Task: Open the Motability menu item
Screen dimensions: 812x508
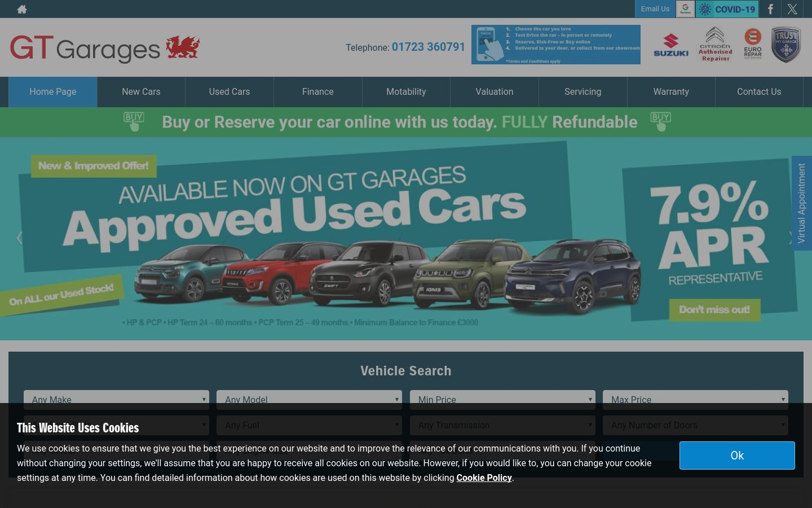Action: [406, 92]
